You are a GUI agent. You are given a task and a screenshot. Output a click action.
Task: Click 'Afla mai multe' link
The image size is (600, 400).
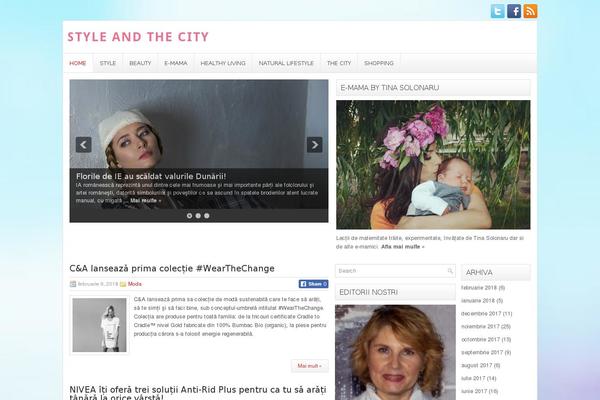pos(403,247)
